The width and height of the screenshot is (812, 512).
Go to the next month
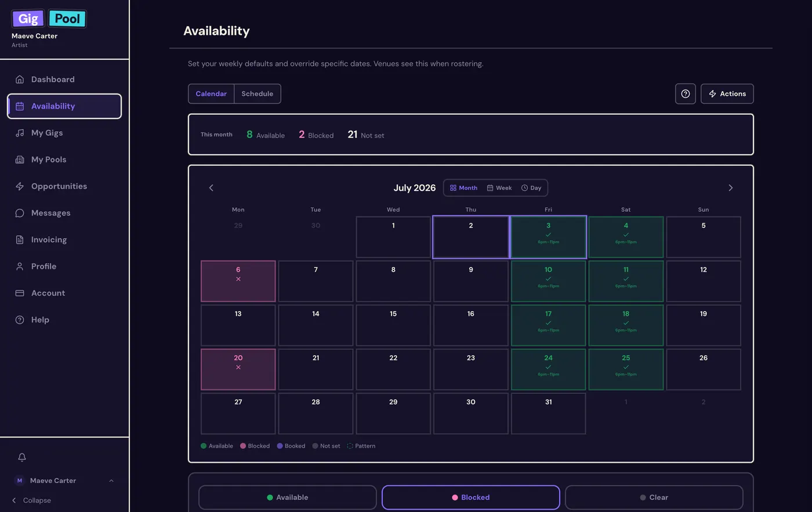click(731, 188)
